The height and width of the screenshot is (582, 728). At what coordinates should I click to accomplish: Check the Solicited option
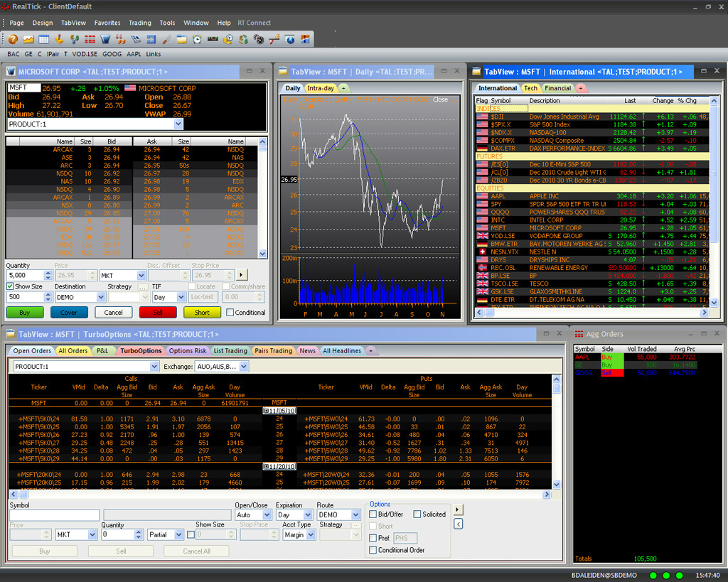[x=417, y=514]
